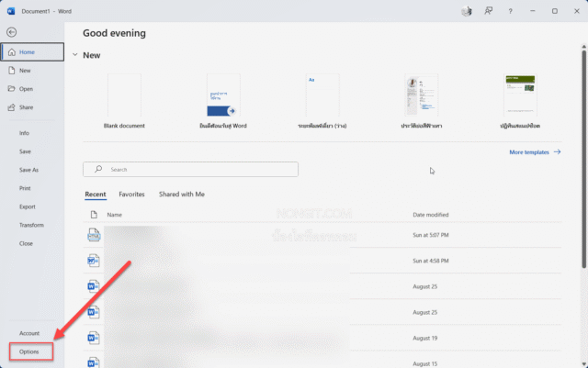Click the scrollbar down arrow
Viewport: 588px width, 368px height.
tap(584, 363)
